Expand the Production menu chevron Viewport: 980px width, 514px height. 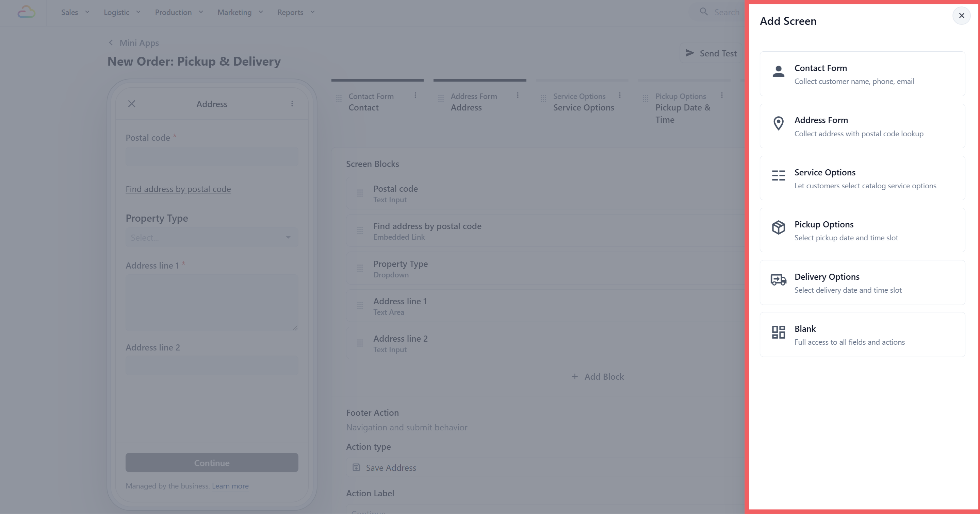201,12
